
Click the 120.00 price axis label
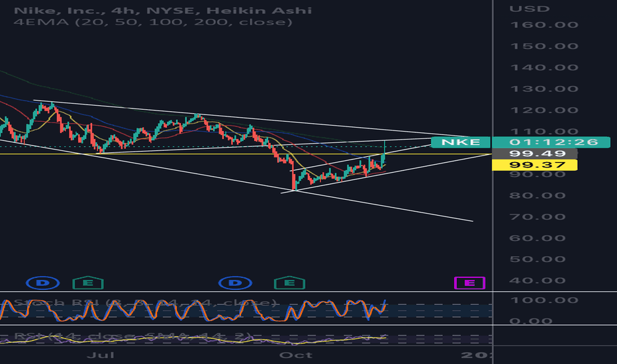(x=544, y=110)
